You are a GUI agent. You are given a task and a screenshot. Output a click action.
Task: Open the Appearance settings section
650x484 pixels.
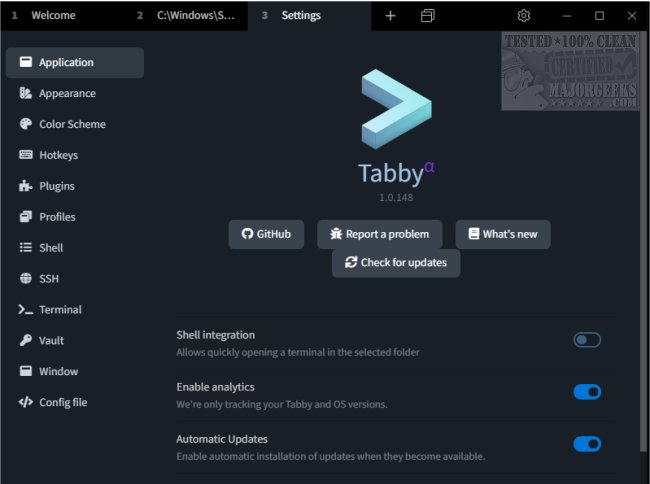tap(67, 93)
